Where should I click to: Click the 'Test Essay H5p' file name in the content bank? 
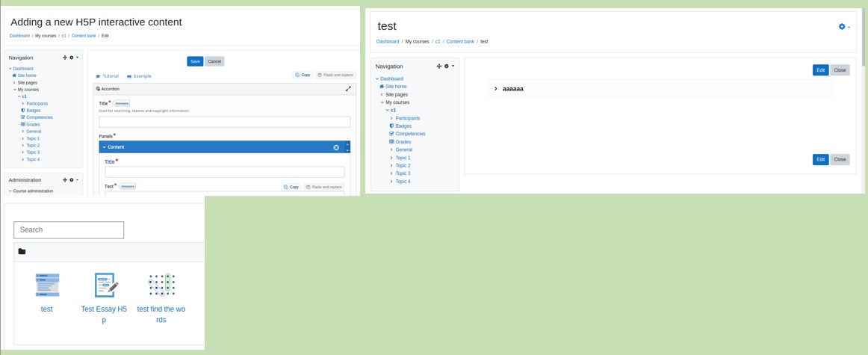[104, 314]
